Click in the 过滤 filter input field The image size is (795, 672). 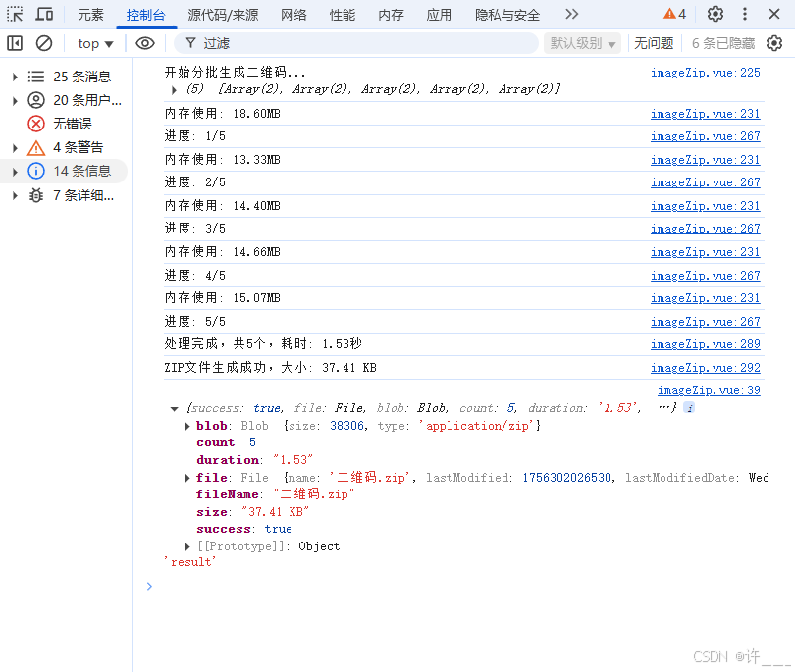[x=356, y=43]
